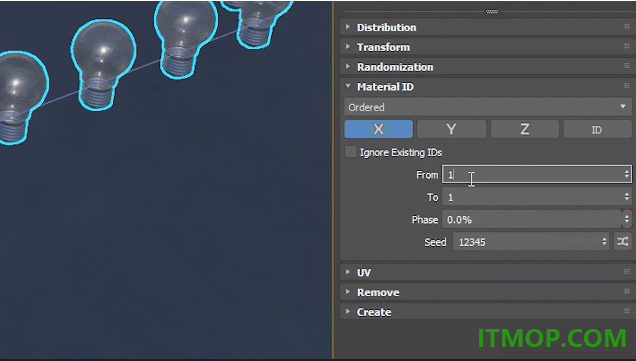Click the Phase percentage field
Screen dimensions: 636x361
(x=537, y=219)
